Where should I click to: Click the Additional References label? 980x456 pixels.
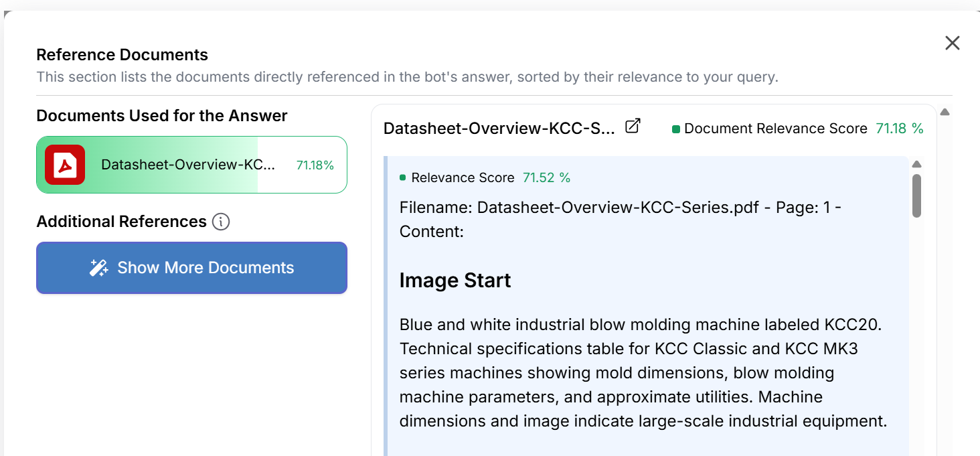pyautogui.click(x=121, y=222)
